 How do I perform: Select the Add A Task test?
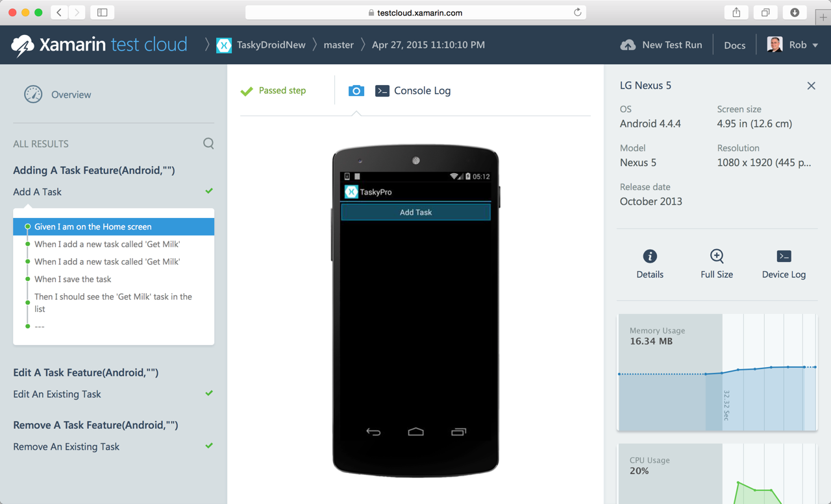click(38, 192)
